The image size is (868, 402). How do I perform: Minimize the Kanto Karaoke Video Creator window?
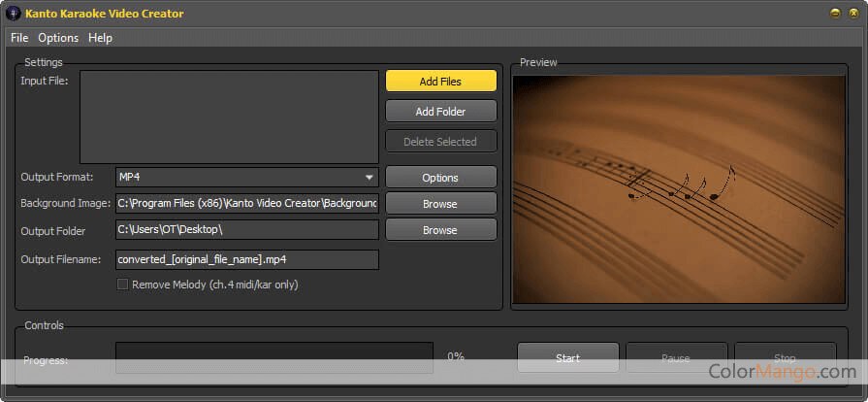click(835, 14)
